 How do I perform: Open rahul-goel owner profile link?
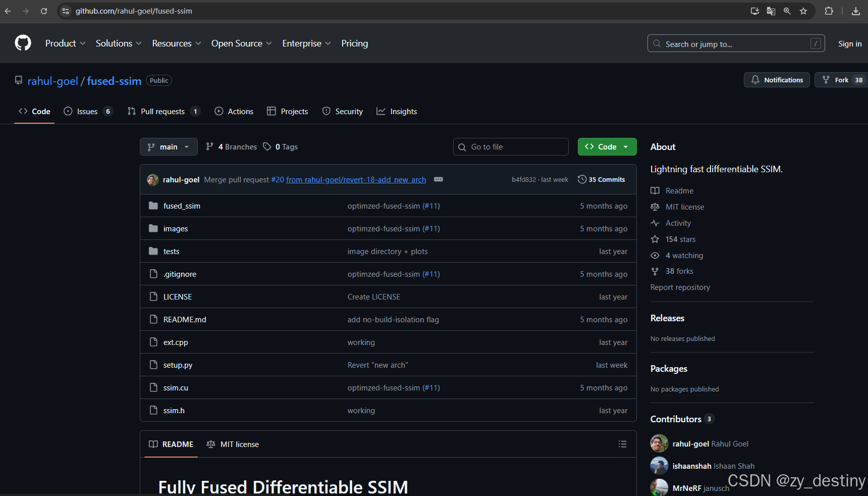(x=53, y=81)
